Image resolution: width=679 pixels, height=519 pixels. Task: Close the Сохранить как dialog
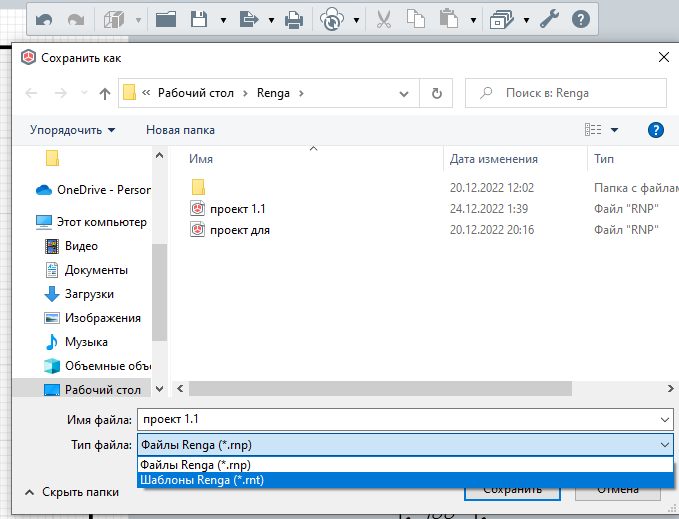[x=663, y=57]
